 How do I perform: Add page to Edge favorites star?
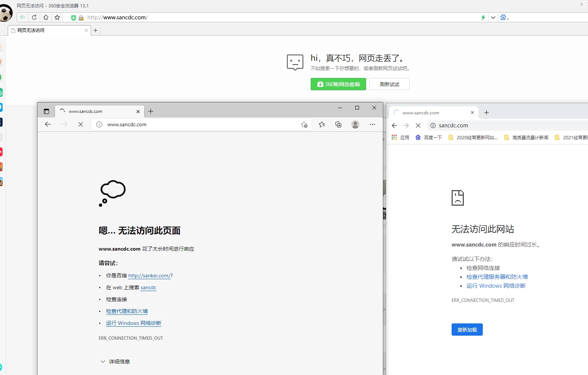[304, 125]
